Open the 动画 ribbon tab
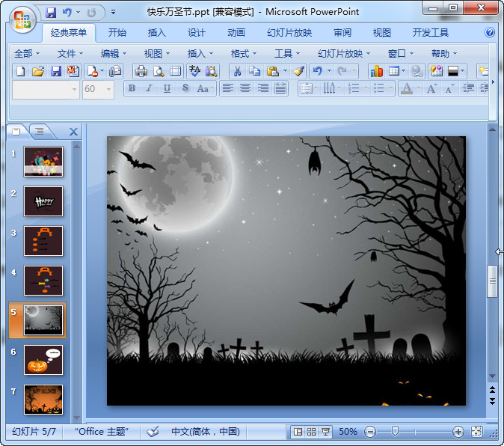Viewport: 504px width, 446px height. coord(236,33)
